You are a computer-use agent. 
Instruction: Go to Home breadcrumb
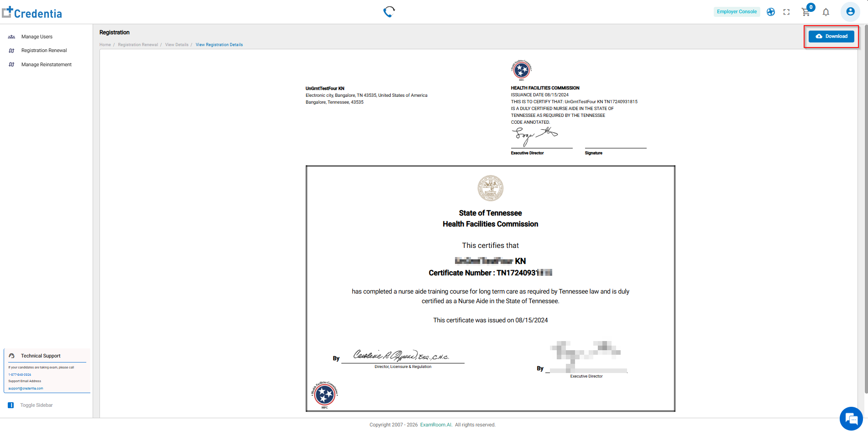105,45
